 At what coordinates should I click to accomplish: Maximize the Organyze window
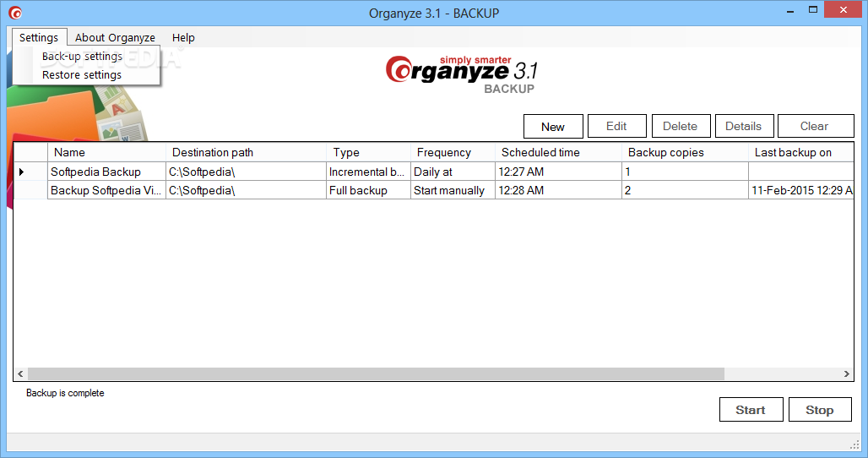pos(812,10)
